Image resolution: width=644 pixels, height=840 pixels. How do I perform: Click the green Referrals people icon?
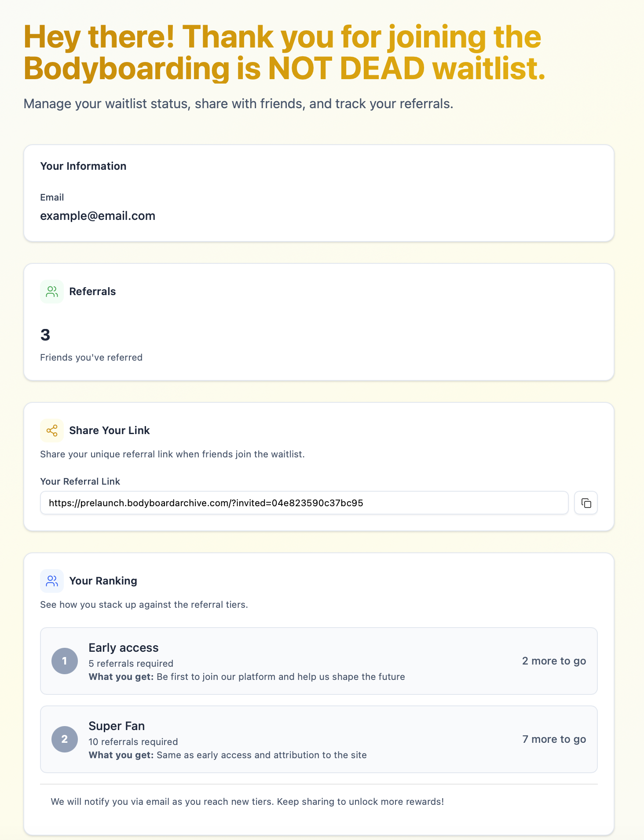[52, 292]
